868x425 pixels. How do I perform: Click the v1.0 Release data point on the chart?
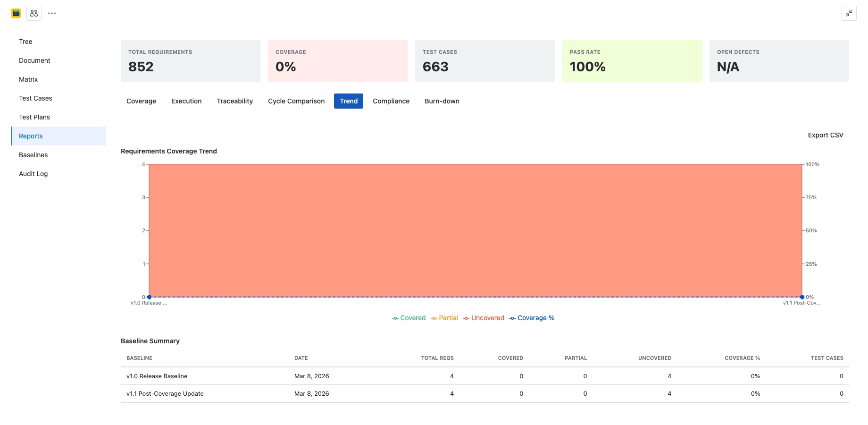(x=149, y=297)
